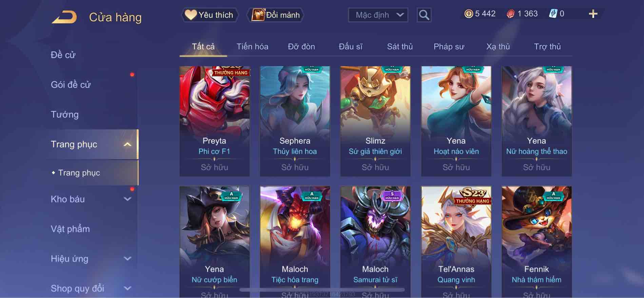Tap the blue voucher currency icon
Screen dimensions: 644x298
[x=553, y=14]
